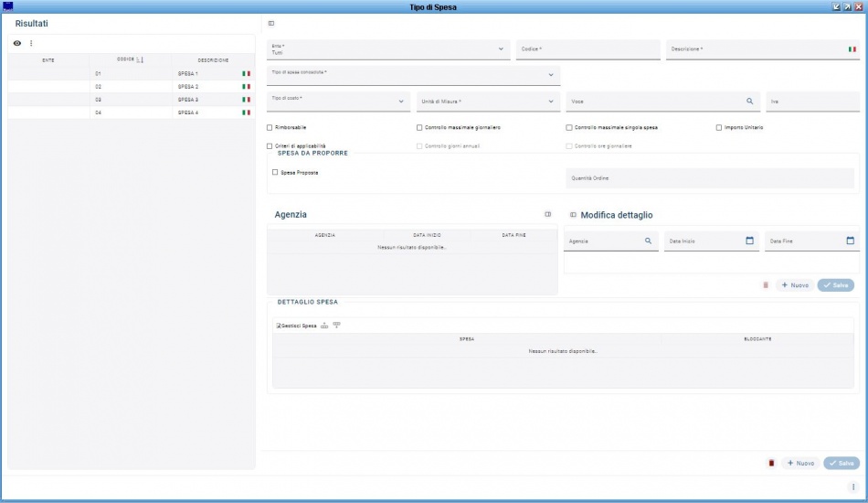Click the magnifier icon in Agenzia field
868x503 pixels.
point(648,241)
